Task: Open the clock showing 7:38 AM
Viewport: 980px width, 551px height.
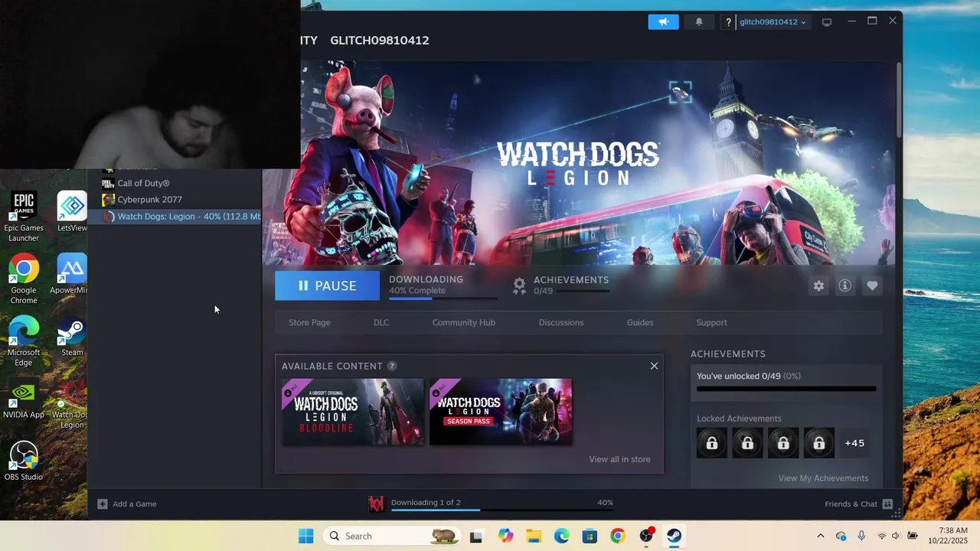Action: pyautogui.click(x=948, y=536)
